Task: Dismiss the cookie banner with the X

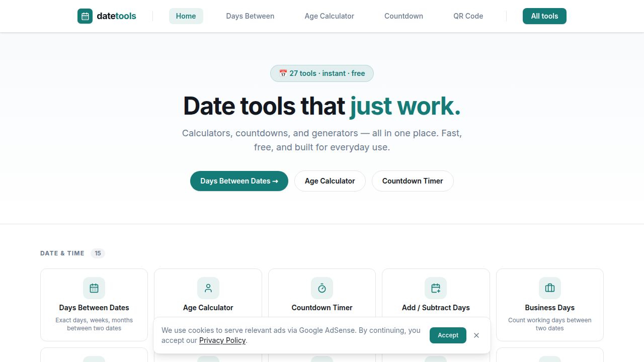Action: (476, 335)
